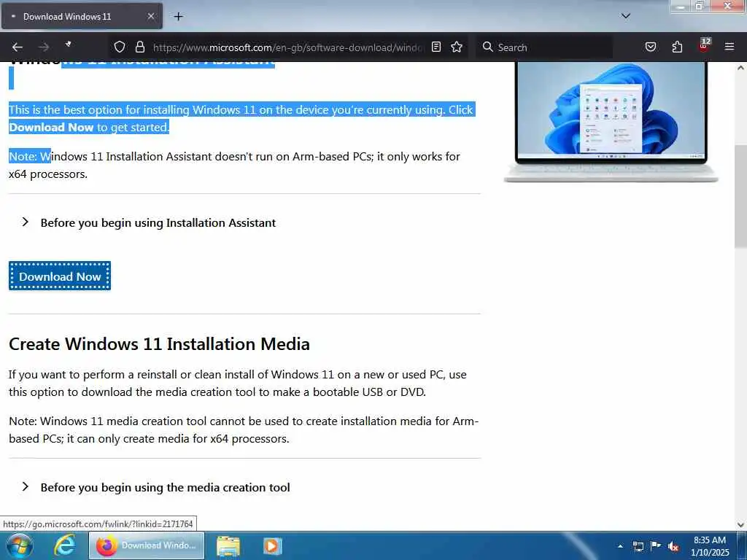Open the network tray icon

tap(638, 546)
